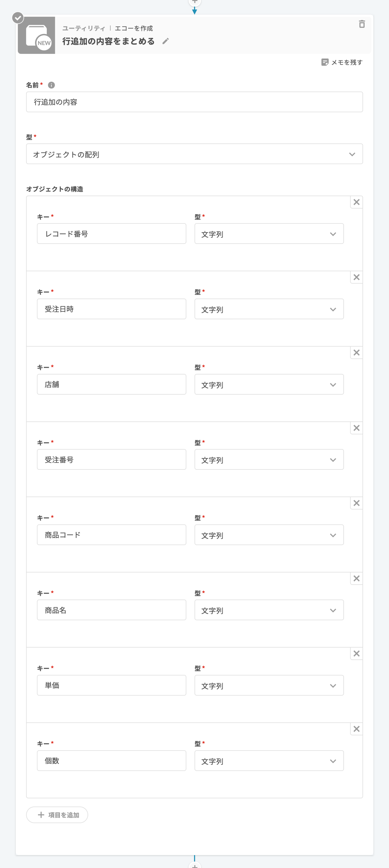389x868 pixels.
Task: Click the utility step NEW app icon
Action: [36, 35]
